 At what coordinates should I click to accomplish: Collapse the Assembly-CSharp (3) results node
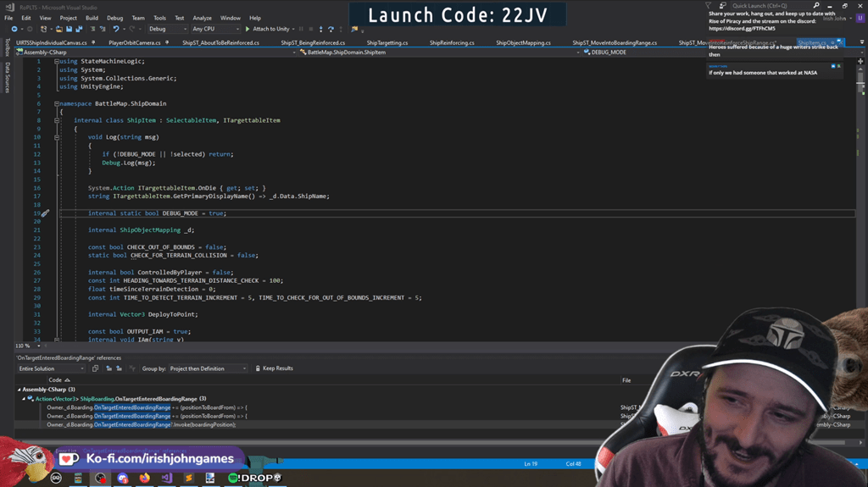(x=19, y=390)
